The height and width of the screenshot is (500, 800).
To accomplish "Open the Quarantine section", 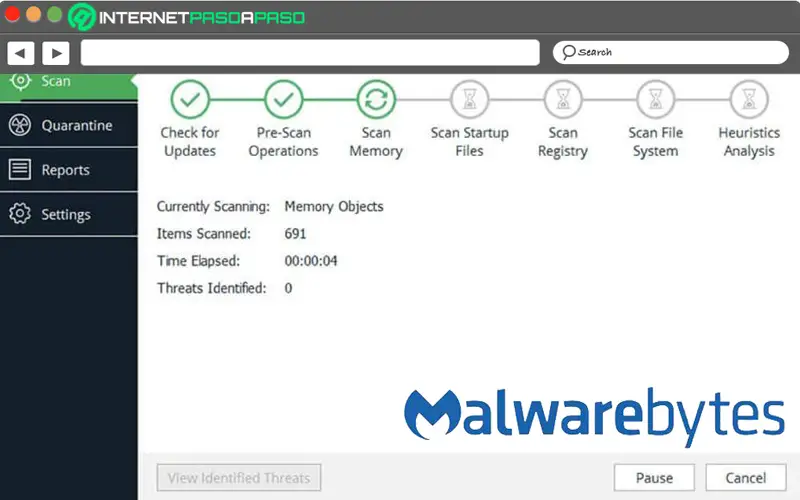I will click(68, 125).
